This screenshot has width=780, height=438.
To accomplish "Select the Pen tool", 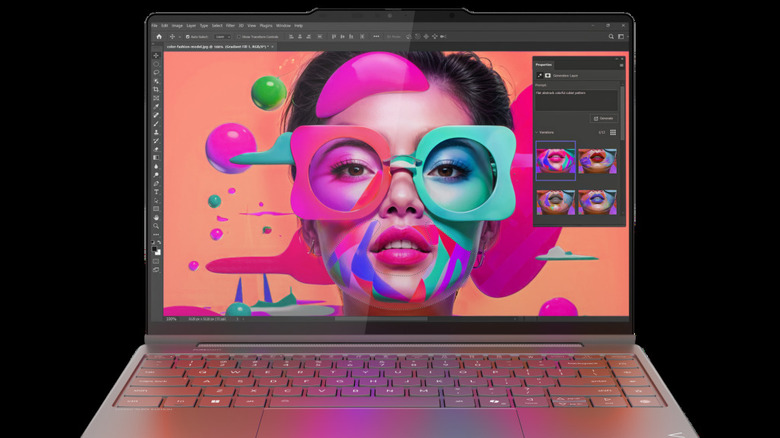I will coord(156,184).
